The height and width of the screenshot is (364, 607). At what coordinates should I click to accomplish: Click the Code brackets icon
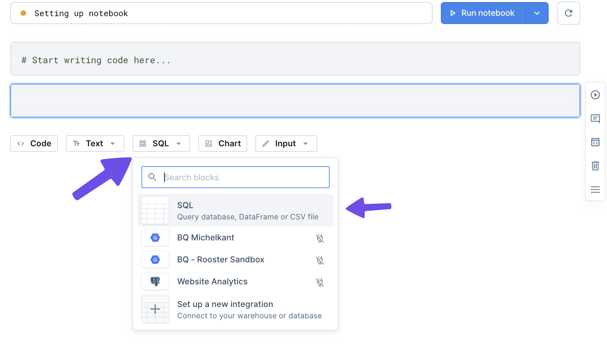[21, 144]
